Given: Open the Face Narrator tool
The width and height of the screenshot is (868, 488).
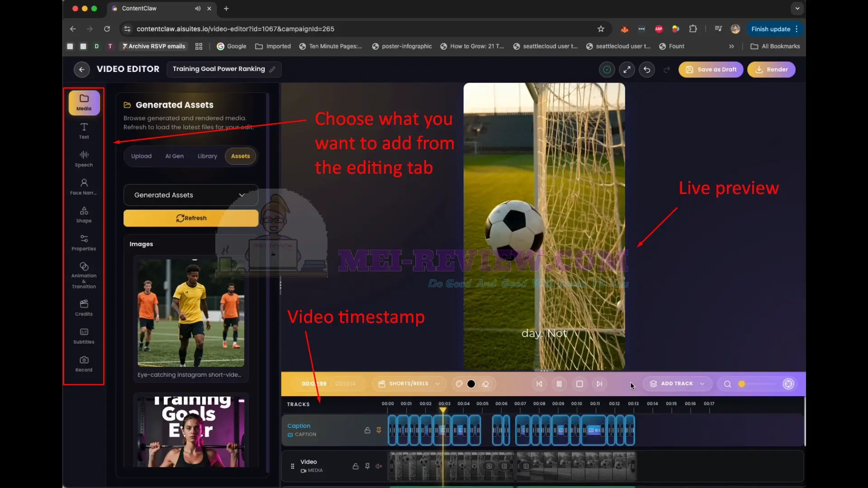Looking at the screenshot, I should point(84,187).
